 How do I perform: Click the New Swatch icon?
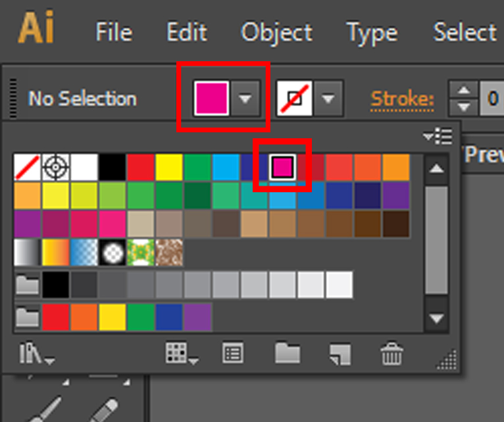(340, 354)
